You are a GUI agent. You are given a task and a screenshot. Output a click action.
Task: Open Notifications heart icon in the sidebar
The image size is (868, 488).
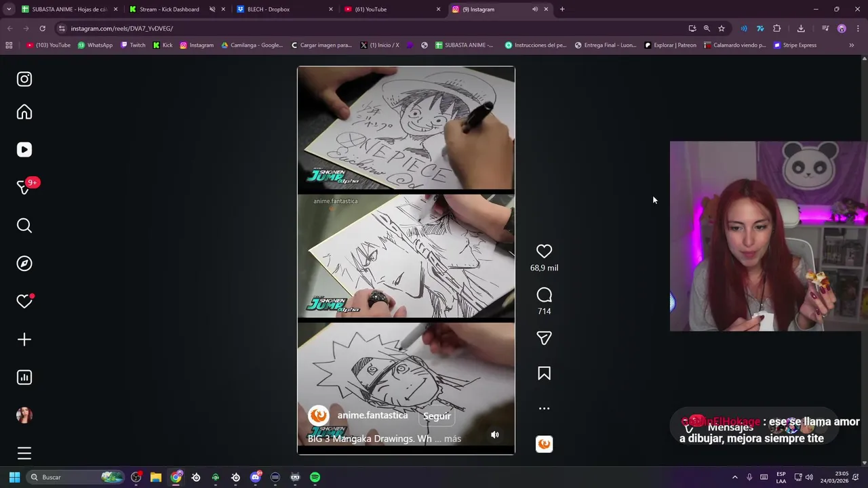(24, 302)
